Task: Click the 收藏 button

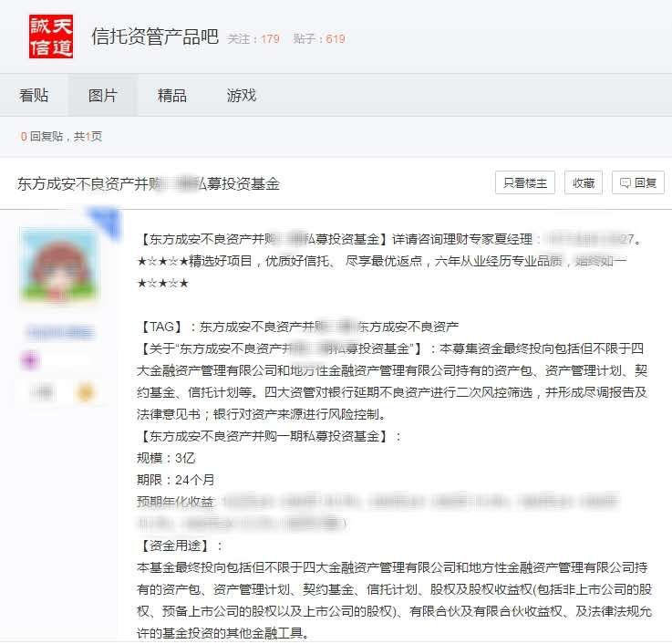Action: tap(584, 182)
